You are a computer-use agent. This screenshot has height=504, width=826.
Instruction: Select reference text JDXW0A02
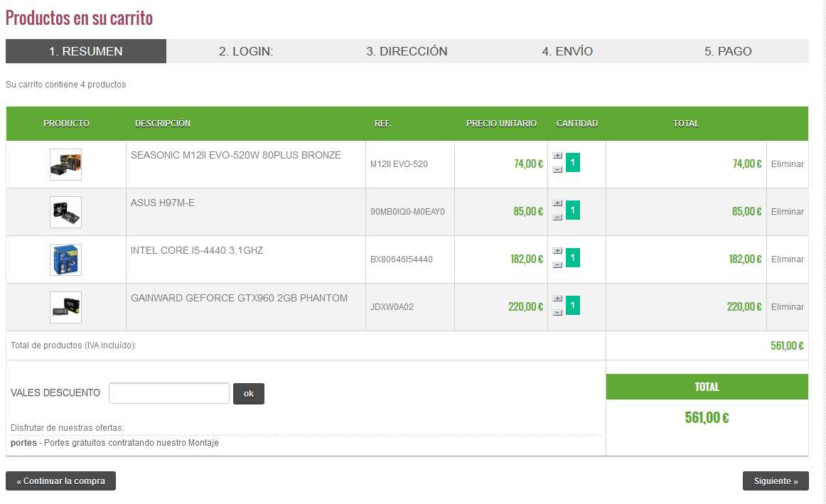[x=392, y=306]
